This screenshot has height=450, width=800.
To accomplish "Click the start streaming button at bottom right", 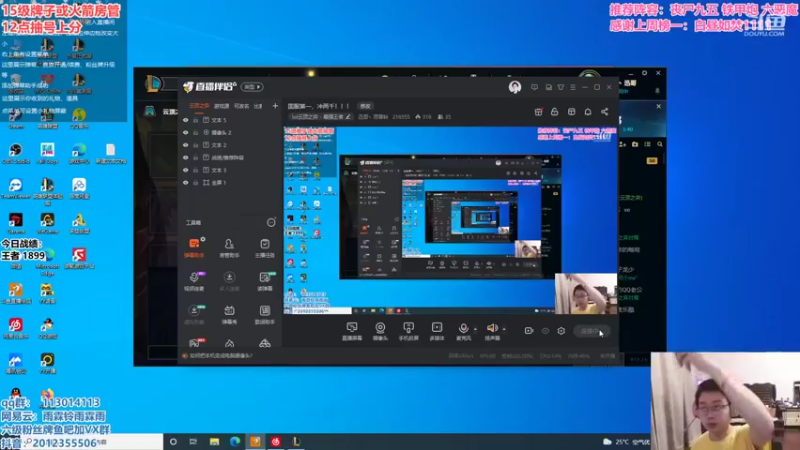I will point(591,331).
